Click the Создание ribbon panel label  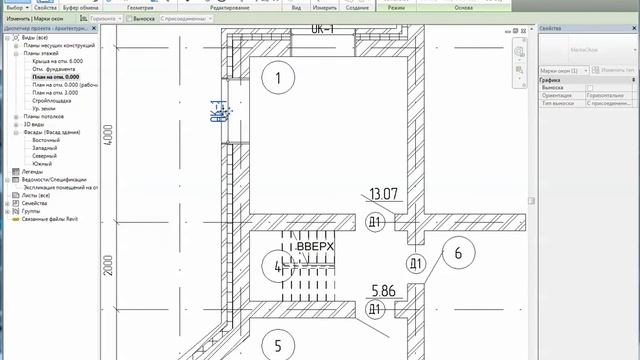point(357,7)
